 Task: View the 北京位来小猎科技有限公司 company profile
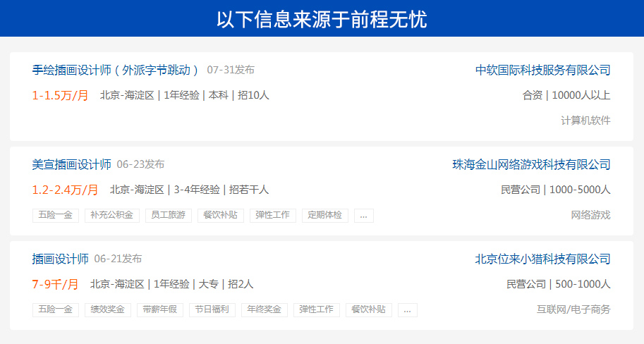click(x=542, y=259)
